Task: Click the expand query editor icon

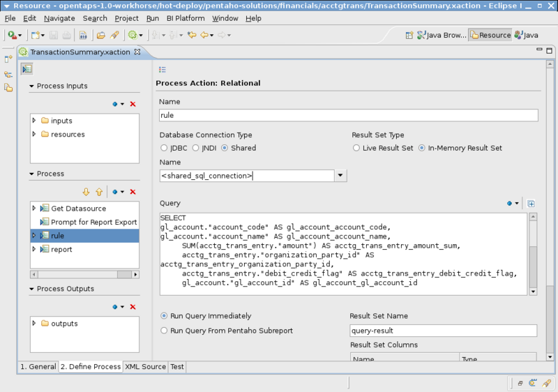Action: click(x=531, y=204)
